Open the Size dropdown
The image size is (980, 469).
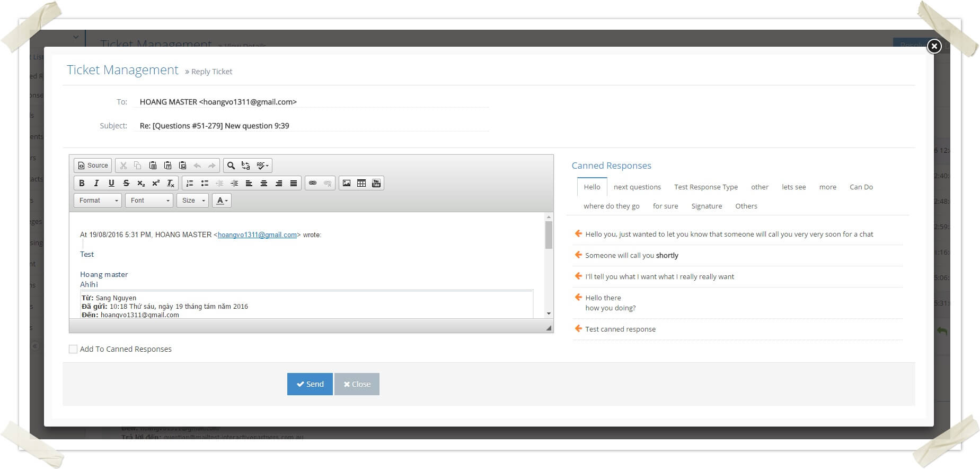192,201
